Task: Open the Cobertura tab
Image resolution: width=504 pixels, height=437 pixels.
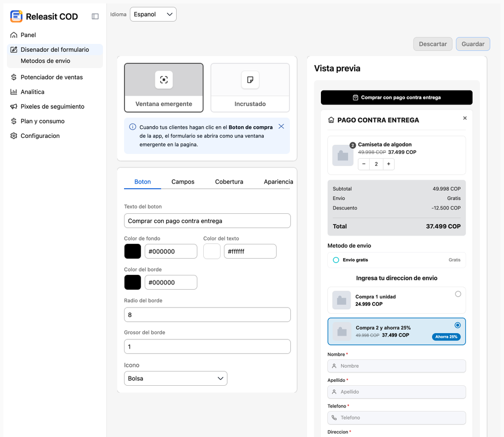Action: pyautogui.click(x=229, y=182)
